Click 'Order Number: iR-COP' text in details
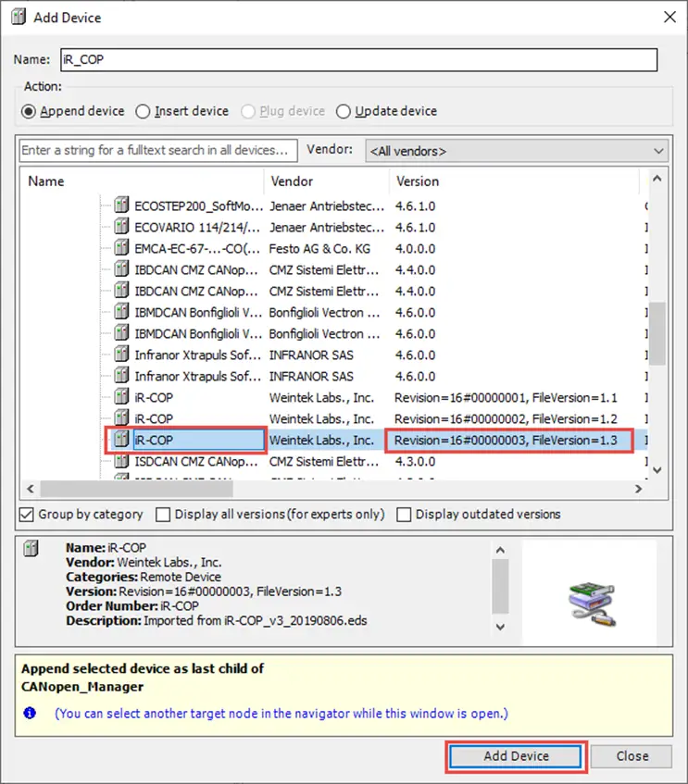The height and width of the screenshot is (784, 688). 132,605
